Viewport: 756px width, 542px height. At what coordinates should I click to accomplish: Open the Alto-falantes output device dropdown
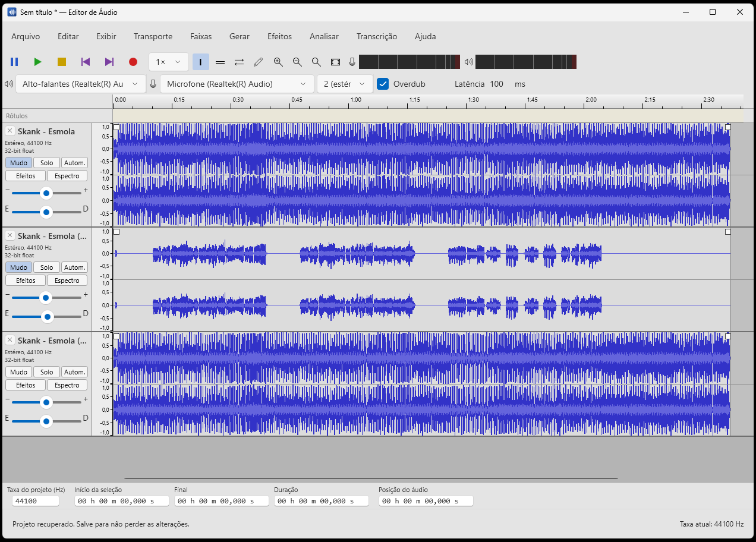81,84
